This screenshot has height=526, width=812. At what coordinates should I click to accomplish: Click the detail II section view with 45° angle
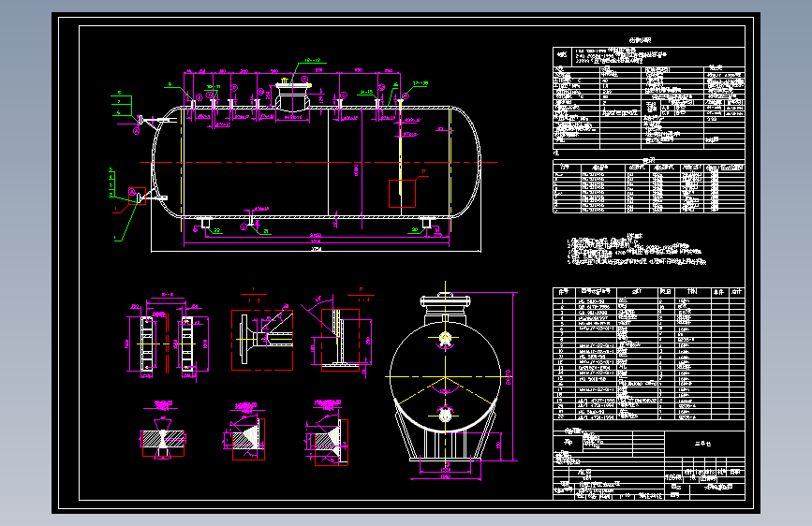pyautogui.click(x=339, y=339)
